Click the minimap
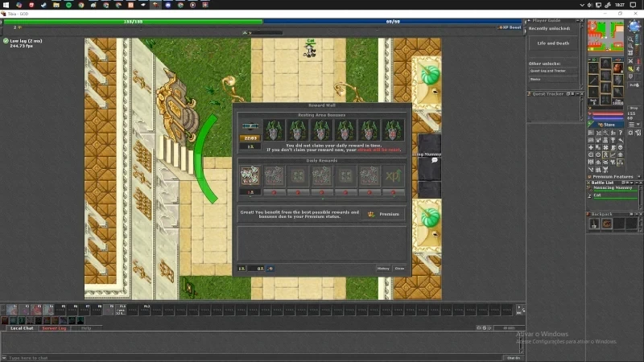Screen dimensions: 644x362 [606, 38]
